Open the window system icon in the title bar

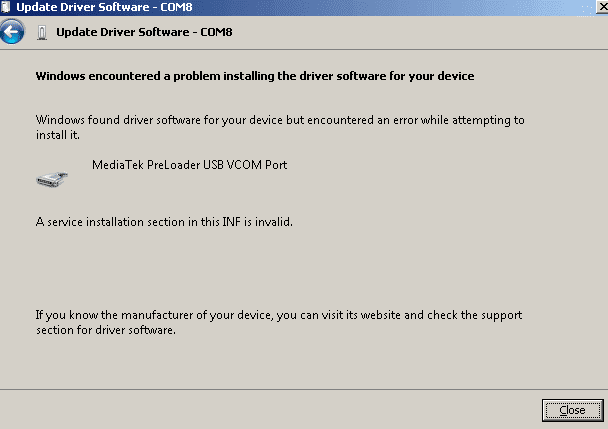pos(5,7)
